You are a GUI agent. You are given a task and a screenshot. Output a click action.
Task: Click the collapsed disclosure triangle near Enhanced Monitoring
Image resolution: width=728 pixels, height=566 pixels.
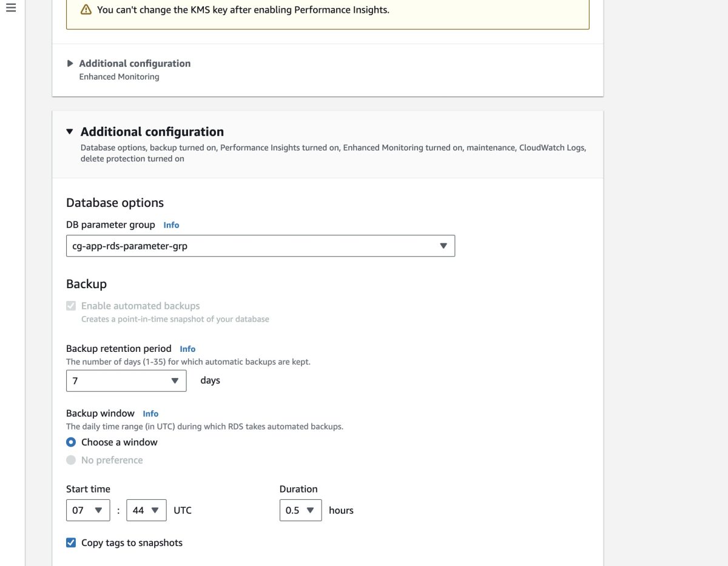point(69,63)
